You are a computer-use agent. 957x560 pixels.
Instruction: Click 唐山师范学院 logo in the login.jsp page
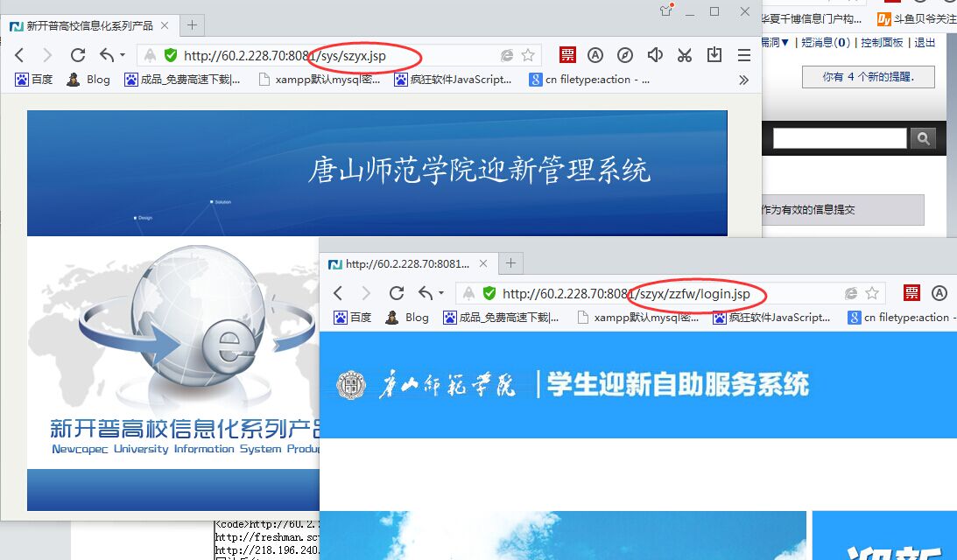[x=426, y=385]
